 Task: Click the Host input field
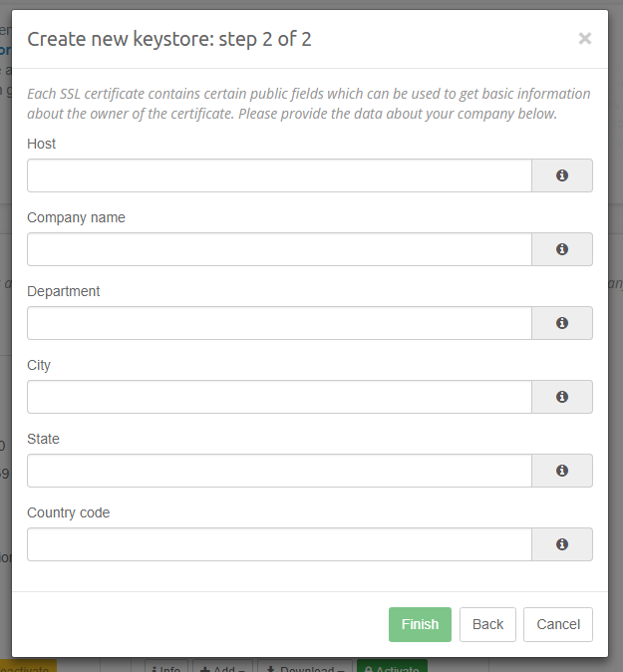(279, 175)
